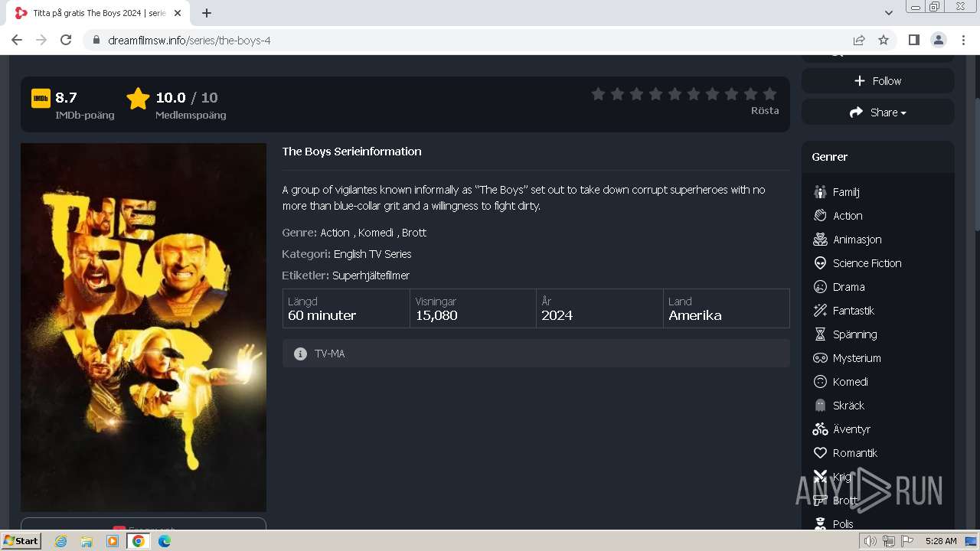The image size is (980, 551).
Task: Open the Chrome side panel icon
Action: 913,40
